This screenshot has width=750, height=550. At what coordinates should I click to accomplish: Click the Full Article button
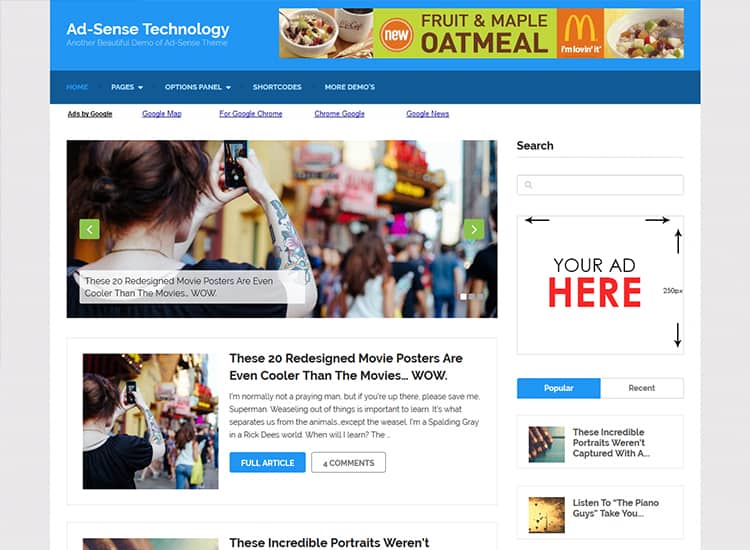pyautogui.click(x=267, y=462)
